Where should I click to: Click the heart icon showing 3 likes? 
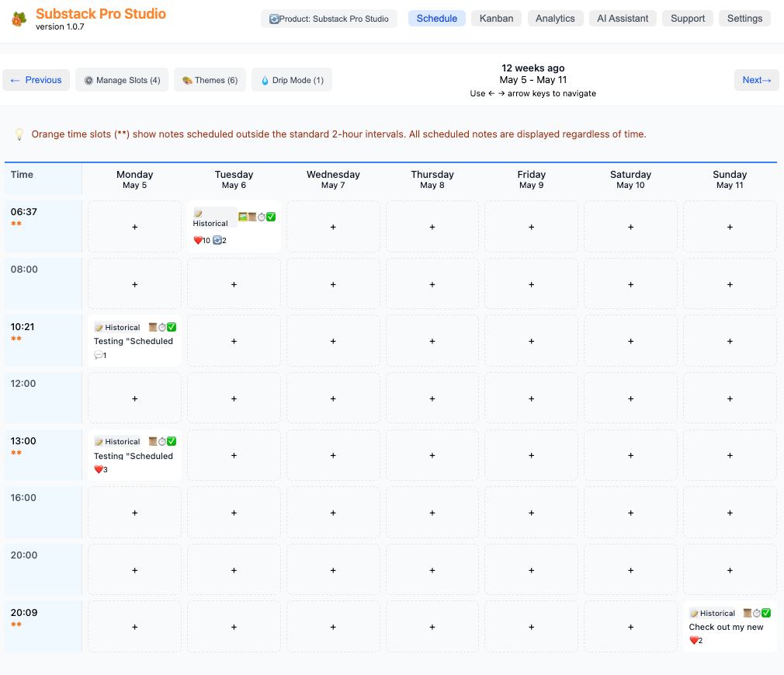(x=99, y=469)
